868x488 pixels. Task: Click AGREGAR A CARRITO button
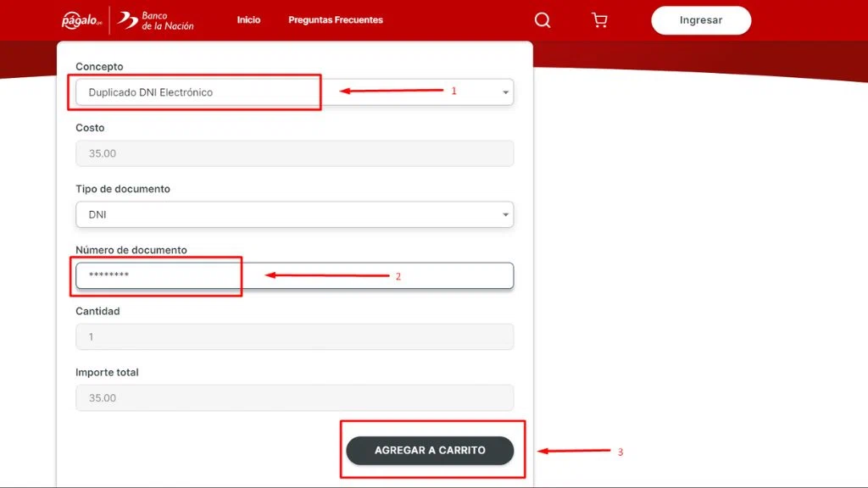(430, 451)
